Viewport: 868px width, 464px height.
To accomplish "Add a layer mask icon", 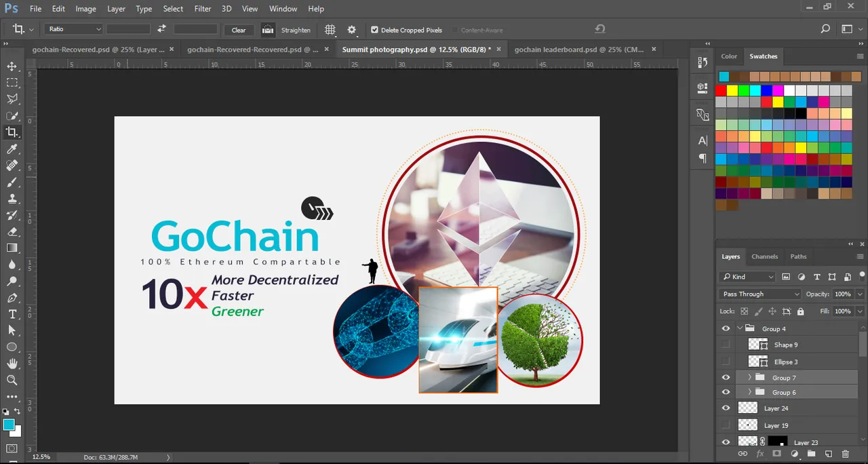I will [x=777, y=453].
